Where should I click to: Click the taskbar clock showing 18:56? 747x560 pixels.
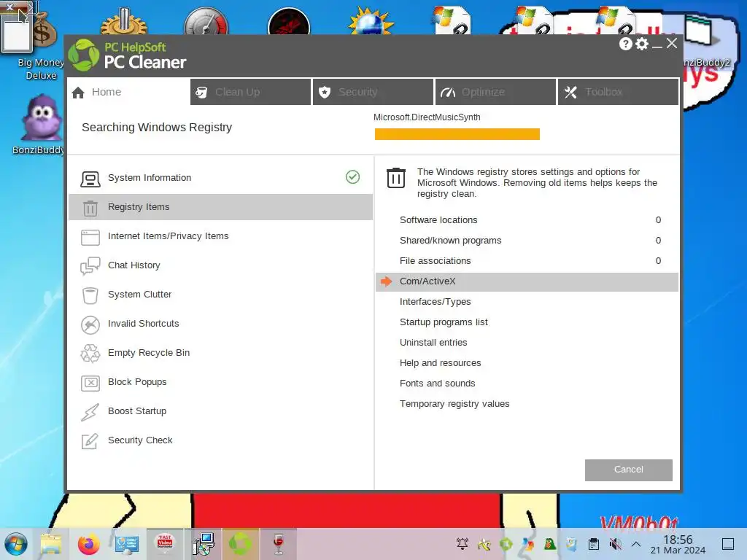[678, 544]
